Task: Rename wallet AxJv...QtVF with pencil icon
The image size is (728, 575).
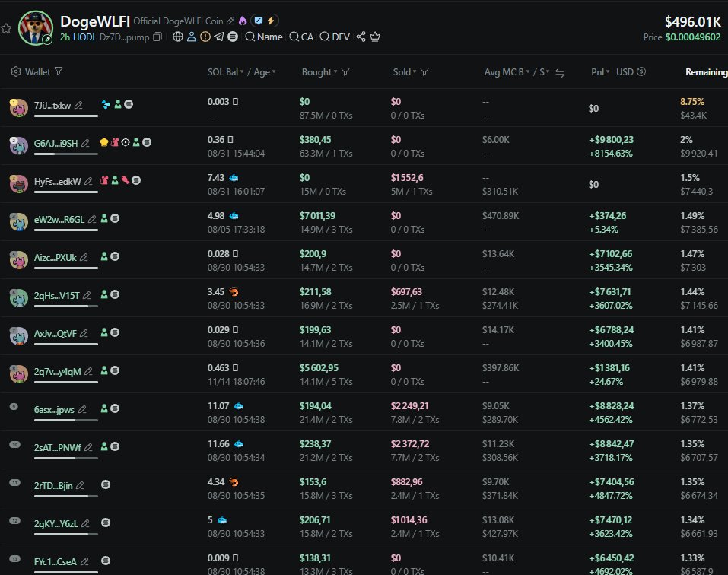Action: [x=84, y=333]
